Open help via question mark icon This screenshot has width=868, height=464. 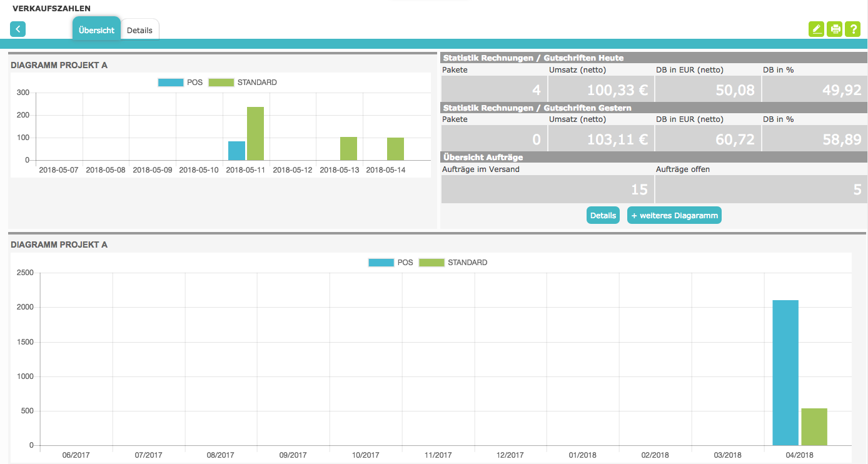click(852, 29)
